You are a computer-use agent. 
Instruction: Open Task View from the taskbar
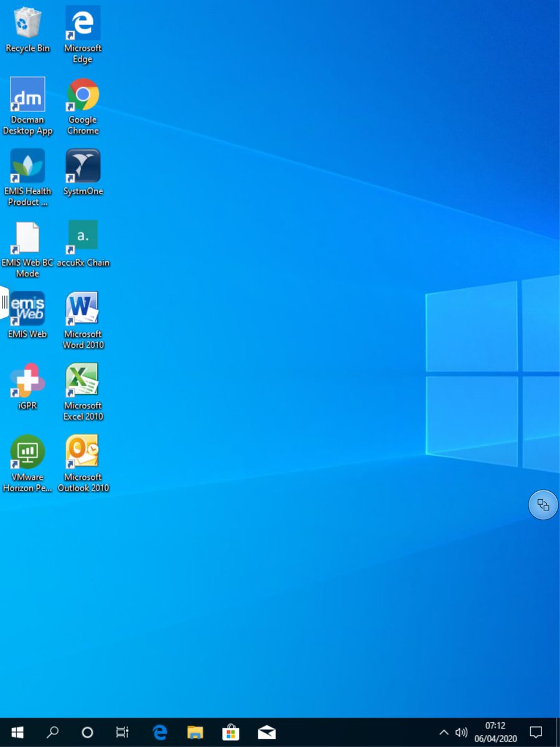pos(122,732)
